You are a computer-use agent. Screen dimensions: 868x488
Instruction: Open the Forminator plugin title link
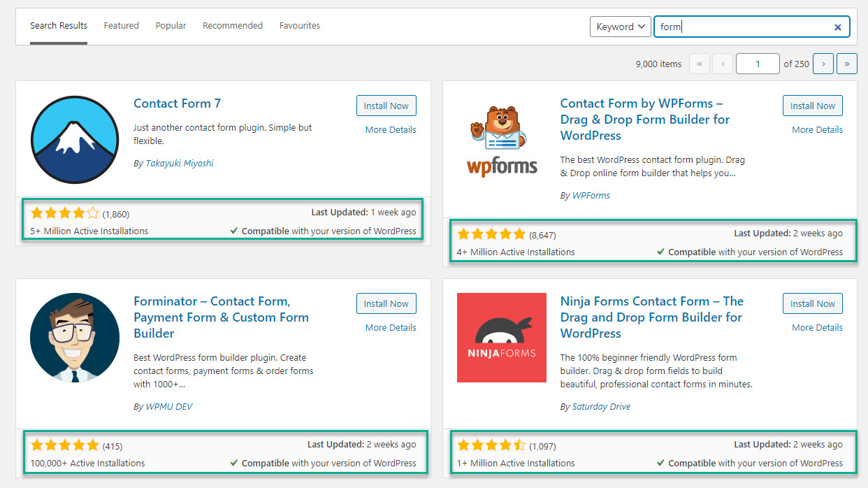(221, 317)
